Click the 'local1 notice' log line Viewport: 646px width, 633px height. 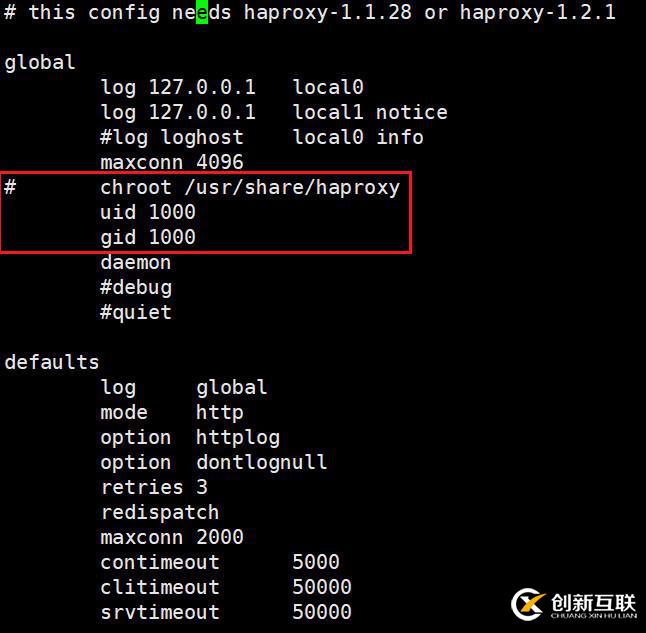click(x=274, y=113)
